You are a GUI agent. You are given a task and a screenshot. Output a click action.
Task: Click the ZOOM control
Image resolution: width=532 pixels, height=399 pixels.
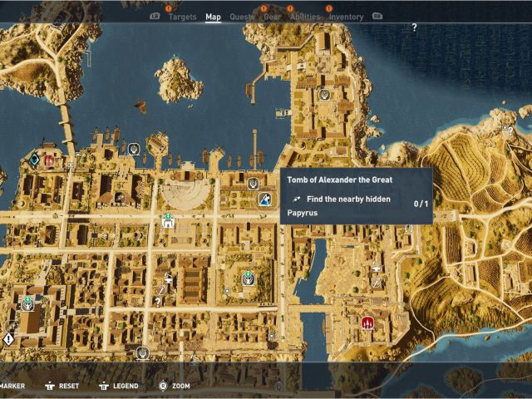coord(175,386)
